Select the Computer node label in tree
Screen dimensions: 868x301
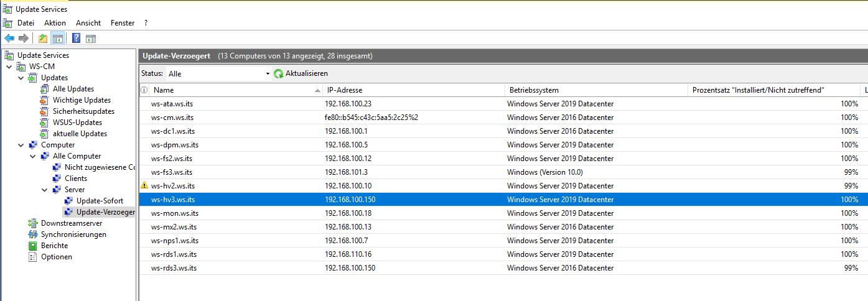[x=58, y=145]
